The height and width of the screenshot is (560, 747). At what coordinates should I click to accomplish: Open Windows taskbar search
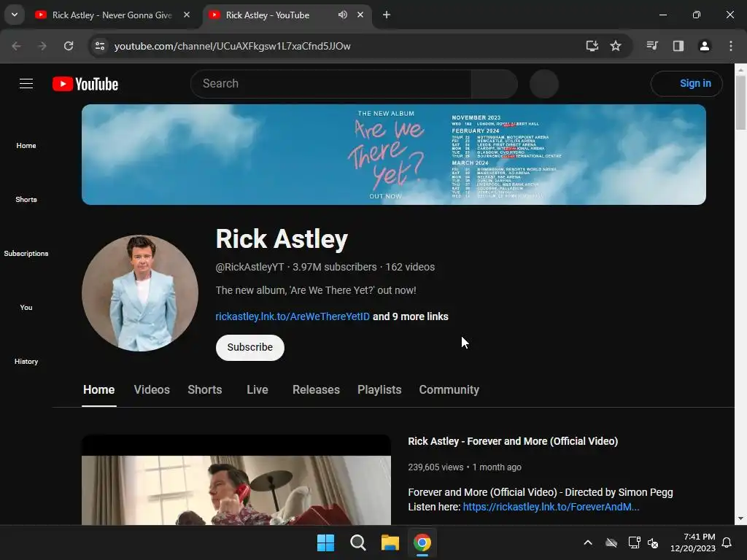[x=357, y=542]
